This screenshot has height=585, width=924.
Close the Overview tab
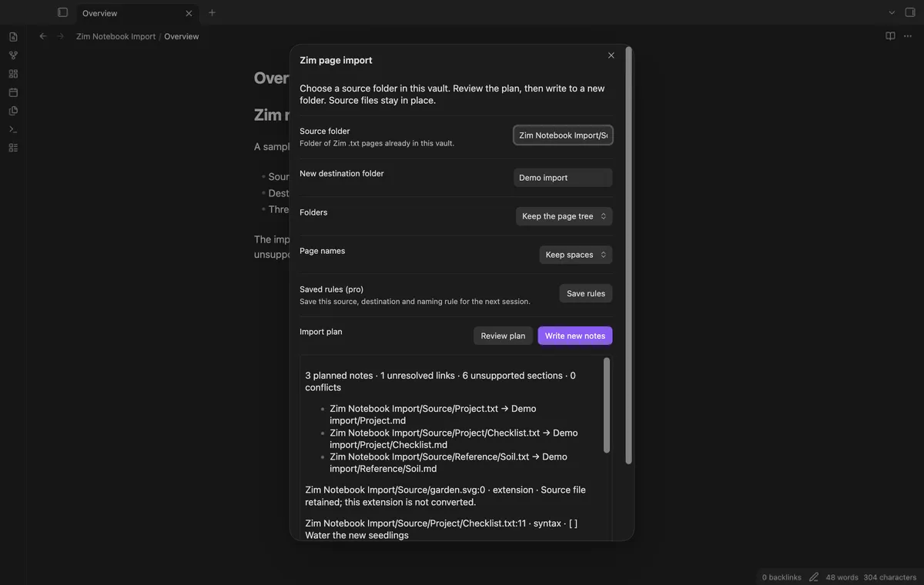(x=189, y=13)
